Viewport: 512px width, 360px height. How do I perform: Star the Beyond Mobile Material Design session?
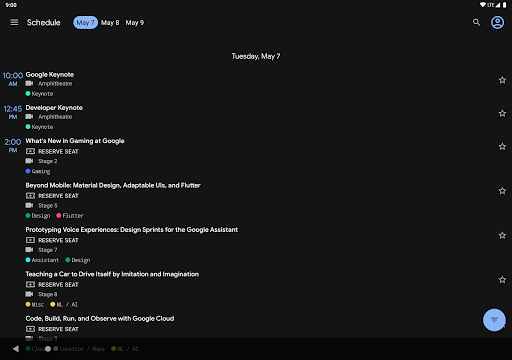click(502, 191)
